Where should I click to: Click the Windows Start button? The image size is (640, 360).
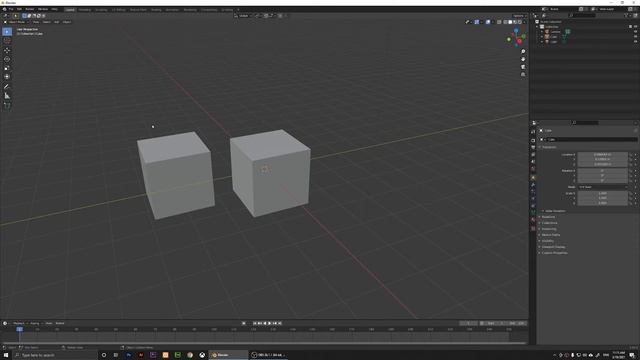(x=6, y=355)
